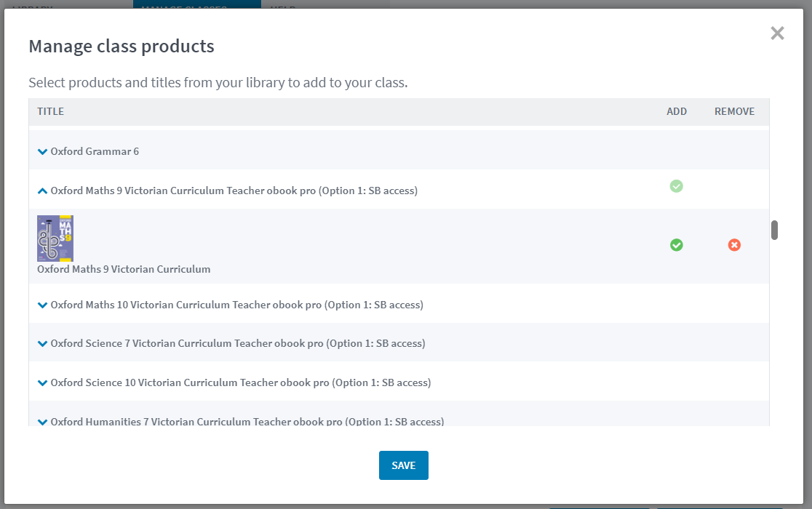Viewport: 812px width, 509px height.
Task: Click the red remove icon for Oxford Maths 9 Victorian Curriculum
Action: click(734, 245)
